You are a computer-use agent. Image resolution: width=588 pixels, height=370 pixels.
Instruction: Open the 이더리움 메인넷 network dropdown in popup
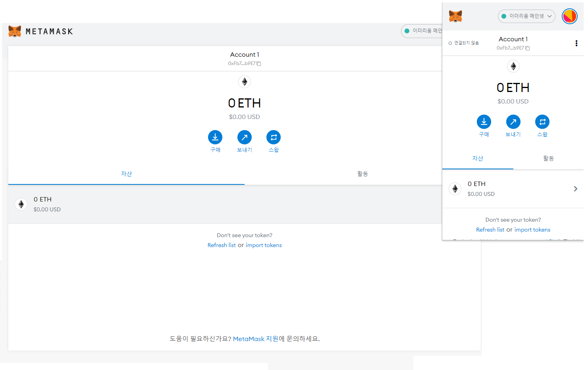click(x=526, y=16)
